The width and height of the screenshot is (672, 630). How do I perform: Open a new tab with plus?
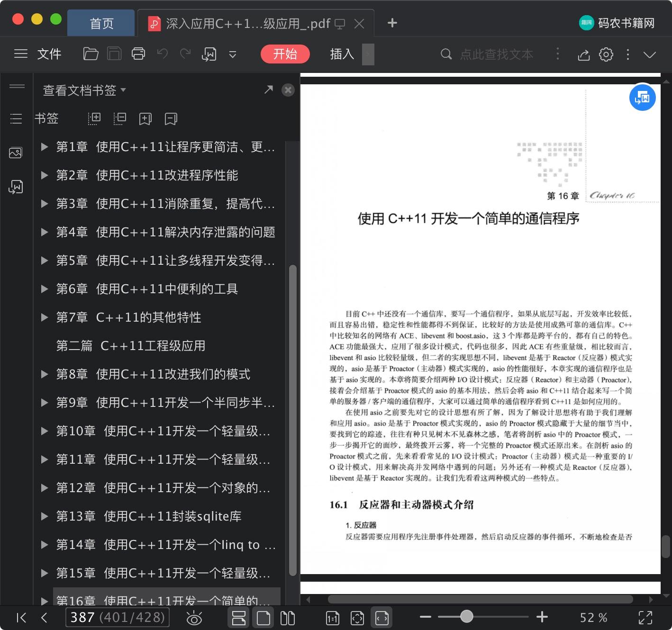pos(392,23)
